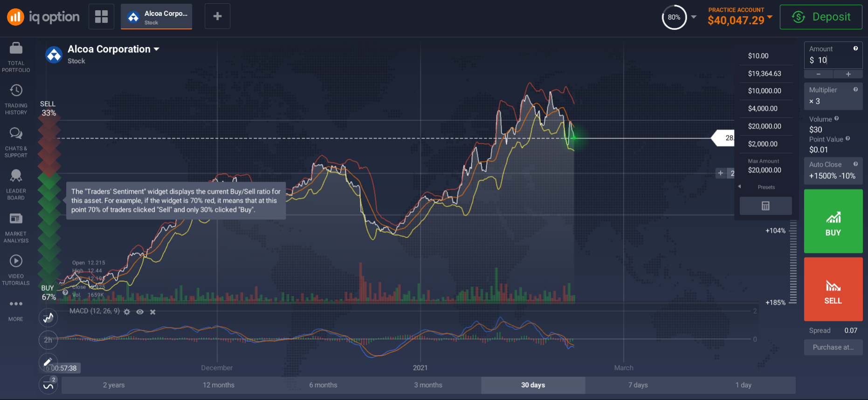Click the MACD (12, 26, 9) label

(x=94, y=311)
